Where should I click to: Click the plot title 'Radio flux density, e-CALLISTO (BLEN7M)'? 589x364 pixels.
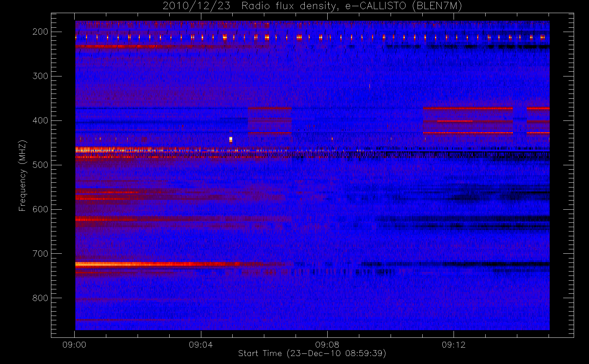click(x=352, y=6)
